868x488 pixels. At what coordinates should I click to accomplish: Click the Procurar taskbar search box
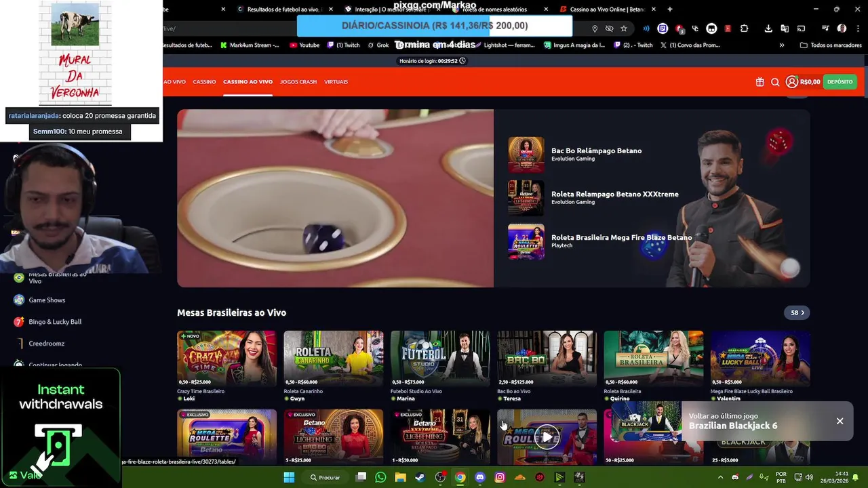(x=324, y=477)
